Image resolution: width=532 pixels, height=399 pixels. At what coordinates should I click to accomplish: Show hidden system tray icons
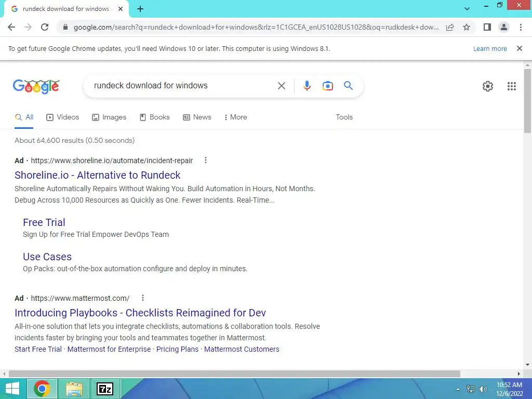point(458,389)
